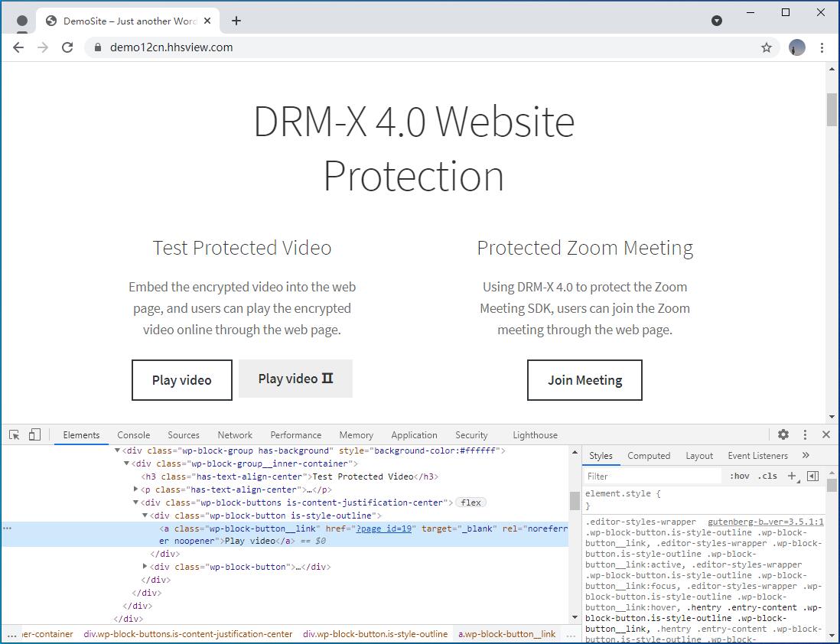Open the DevTools three-dot options menu
Image resolution: width=840 pixels, height=644 pixels.
pos(805,434)
